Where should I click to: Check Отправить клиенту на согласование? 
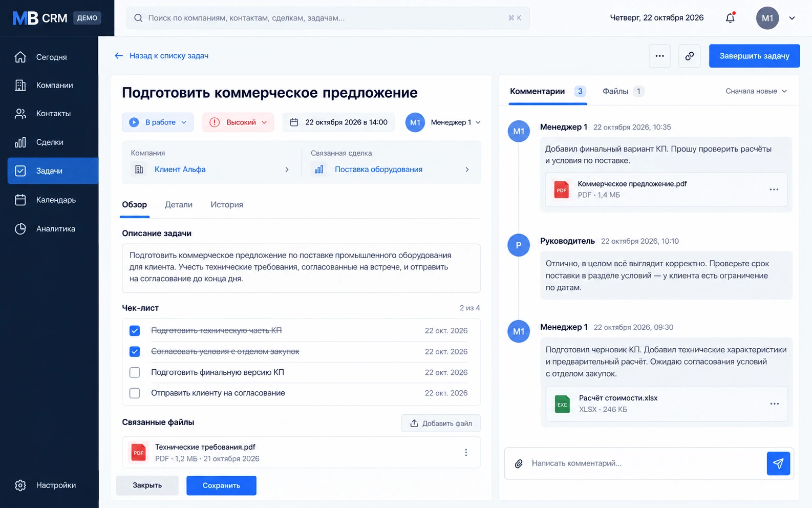point(135,393)
